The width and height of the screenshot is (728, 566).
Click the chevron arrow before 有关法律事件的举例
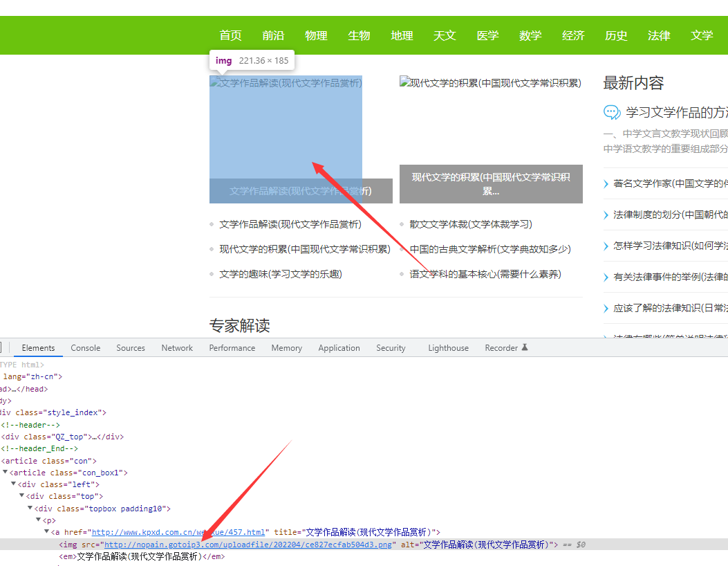[606, 277]
